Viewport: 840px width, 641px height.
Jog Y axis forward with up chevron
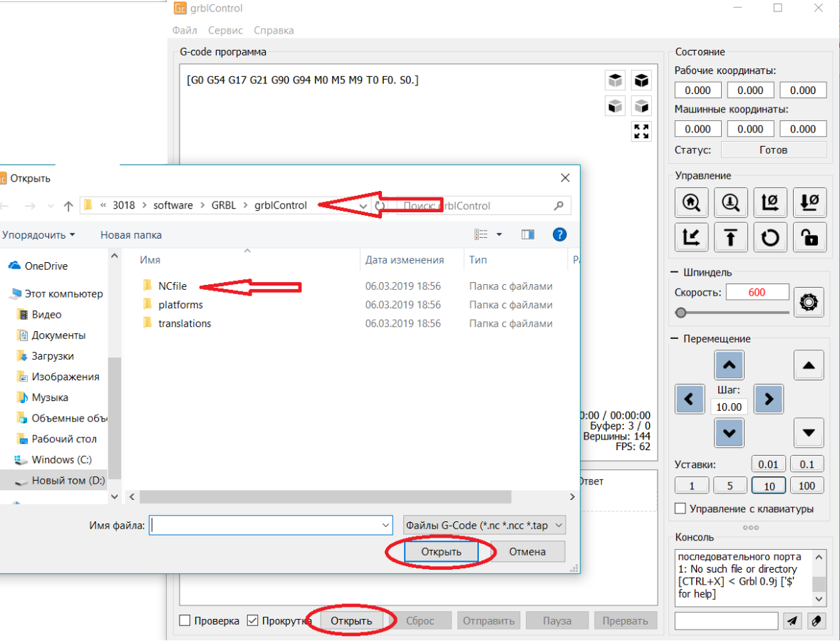click(x=729, y=365)
